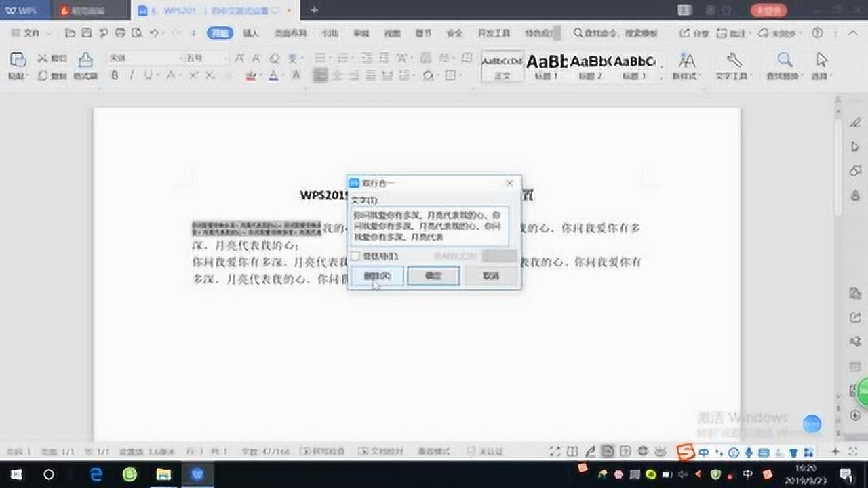Toggle Bold formatting
The image size is (868, 488).
pyautogui.click(x=115, y=75)
